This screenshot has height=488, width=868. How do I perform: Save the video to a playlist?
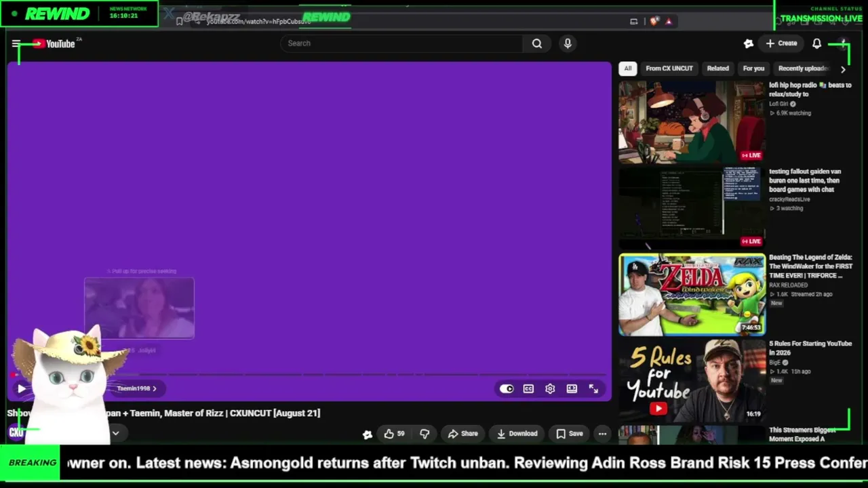click(x=570, y=434)
